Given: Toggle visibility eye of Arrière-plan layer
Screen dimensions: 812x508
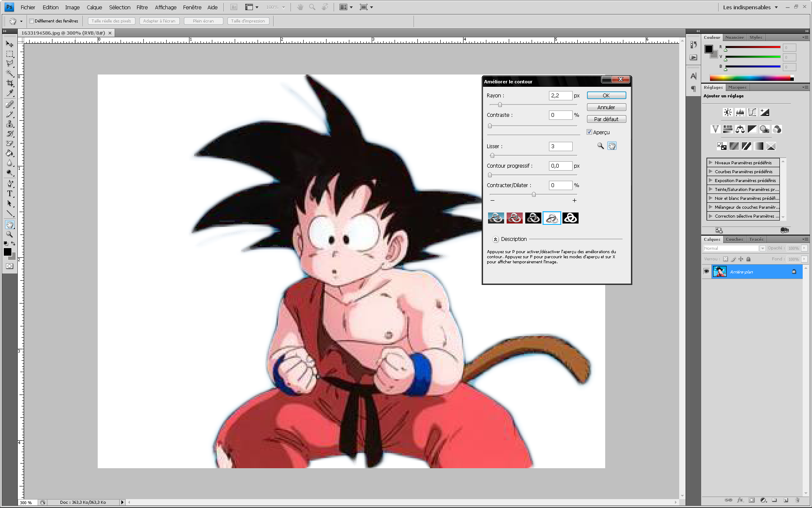Looking at the screenshot, I should click(706, 271).
